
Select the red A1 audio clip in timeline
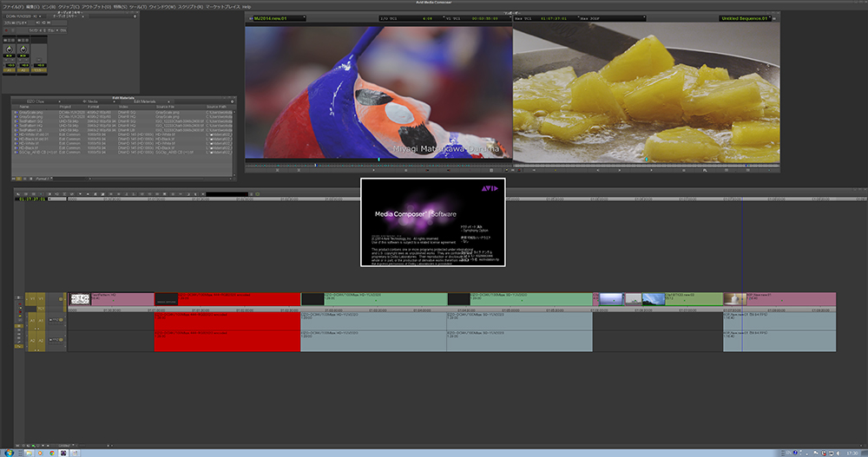pos(227,322)
